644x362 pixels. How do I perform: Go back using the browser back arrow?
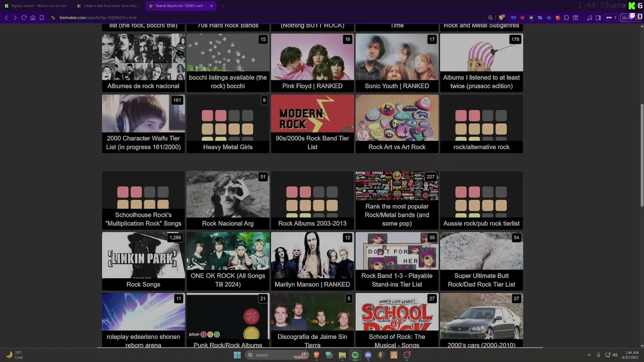(7, 18)
